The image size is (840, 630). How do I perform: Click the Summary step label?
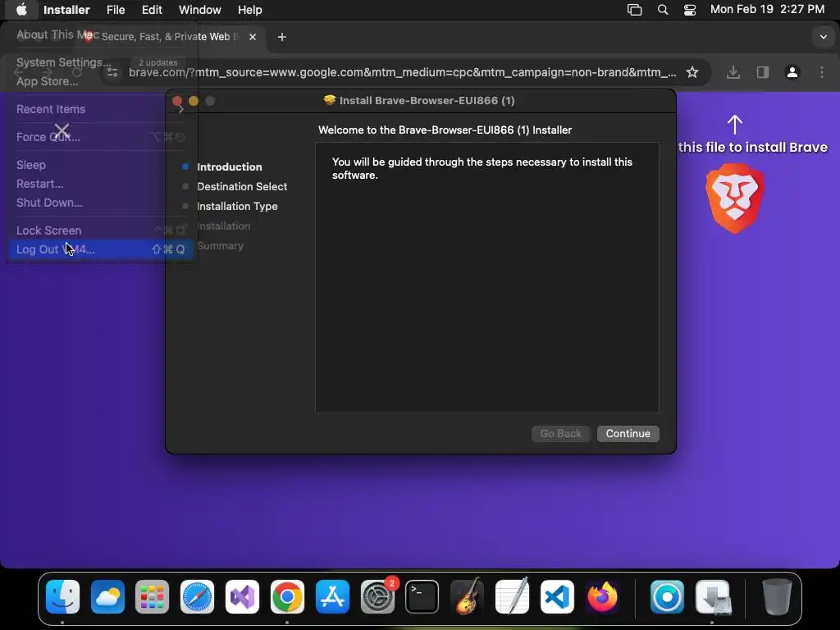coord(220,246)
